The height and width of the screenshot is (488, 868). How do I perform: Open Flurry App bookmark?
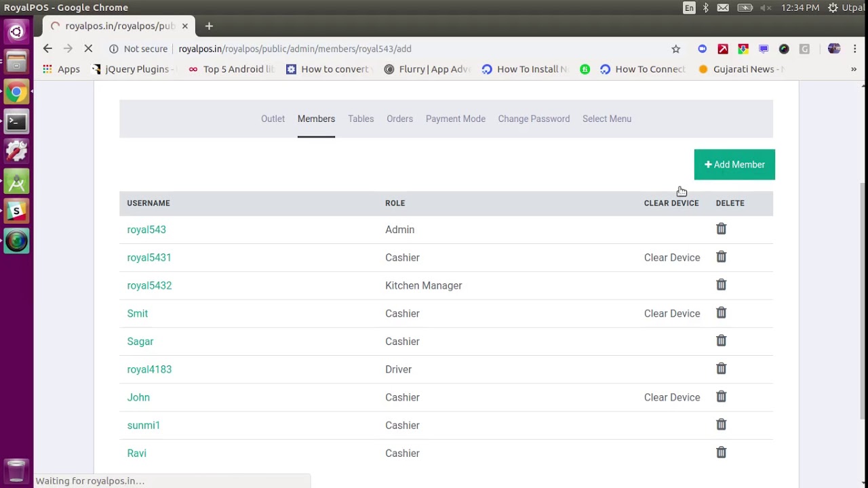coord(427,69)
